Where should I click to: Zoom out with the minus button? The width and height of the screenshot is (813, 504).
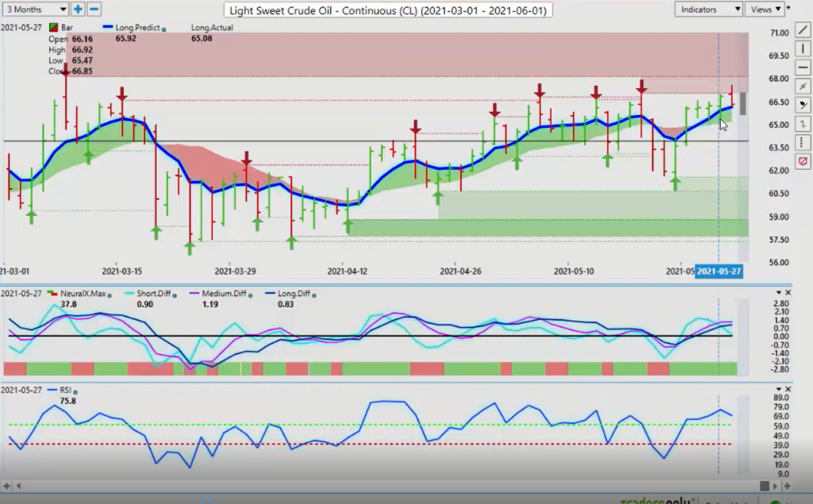(94, 10)
